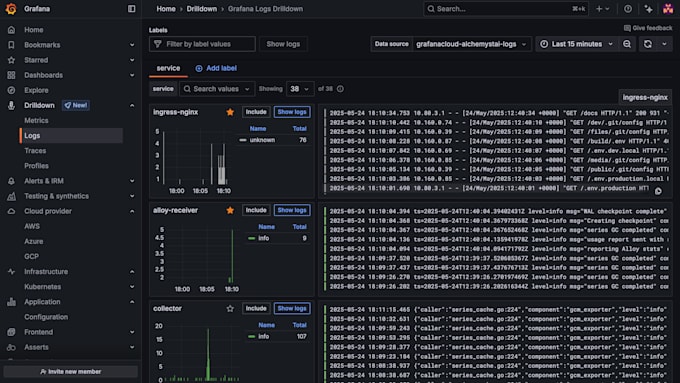Viewport: 680px width, 383px height.
Task: Click the Bookmarks sidebar icon
Action: coord(11,45)
